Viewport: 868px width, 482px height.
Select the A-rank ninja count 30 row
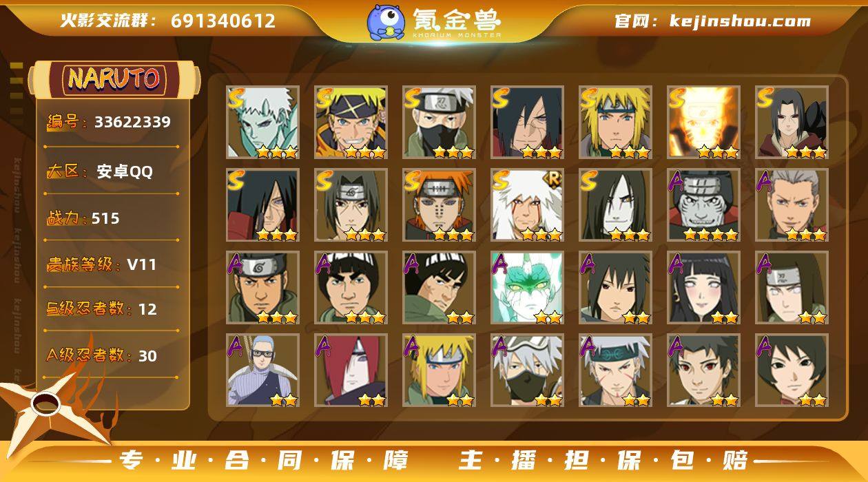pos(112,355)
